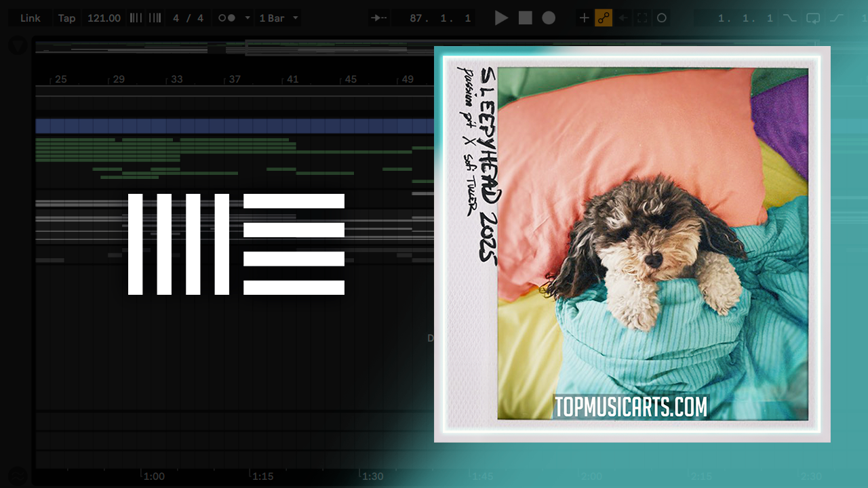Click the Link button
Screen dimensions: 868x488
[31, 18]
